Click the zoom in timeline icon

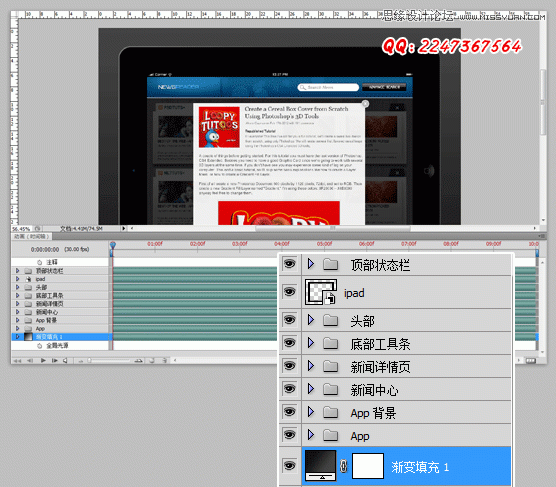pos(139,361)
